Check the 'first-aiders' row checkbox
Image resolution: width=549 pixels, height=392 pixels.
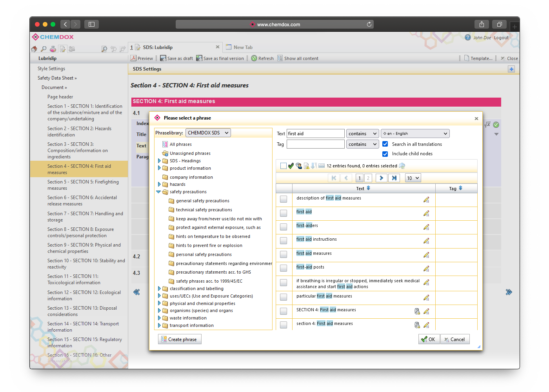pos(284,227)
